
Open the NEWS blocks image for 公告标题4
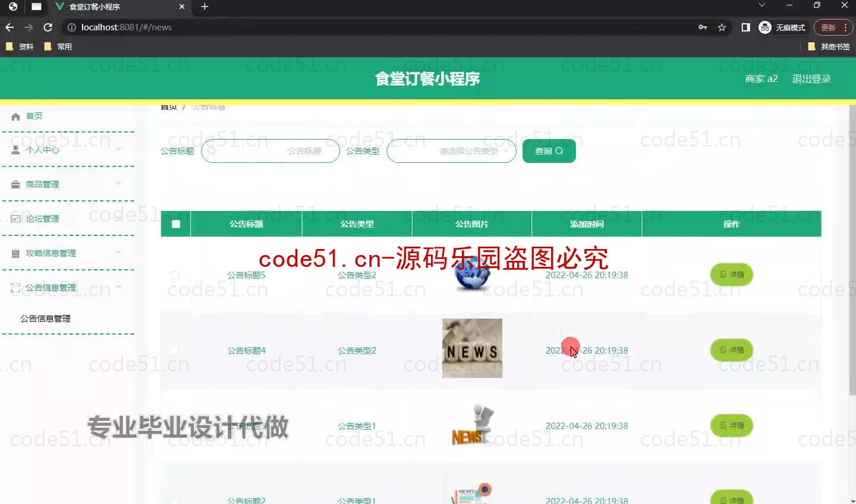coord(472,348)
